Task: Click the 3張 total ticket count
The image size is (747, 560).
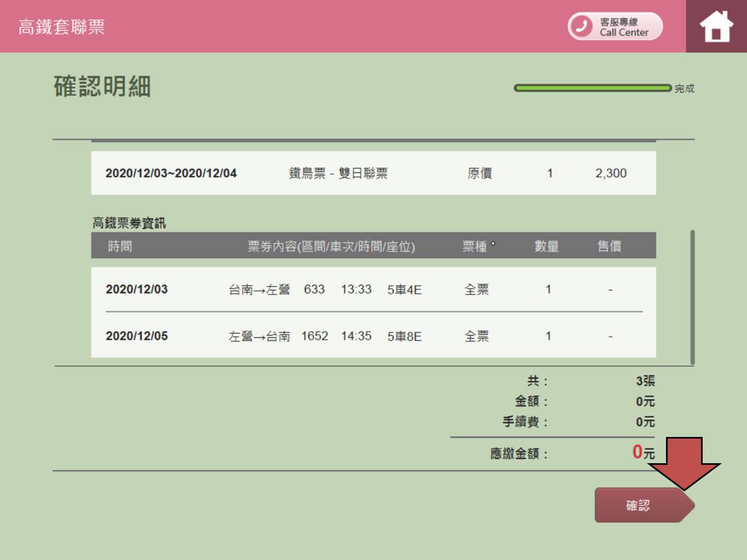Action: [645, 381]
